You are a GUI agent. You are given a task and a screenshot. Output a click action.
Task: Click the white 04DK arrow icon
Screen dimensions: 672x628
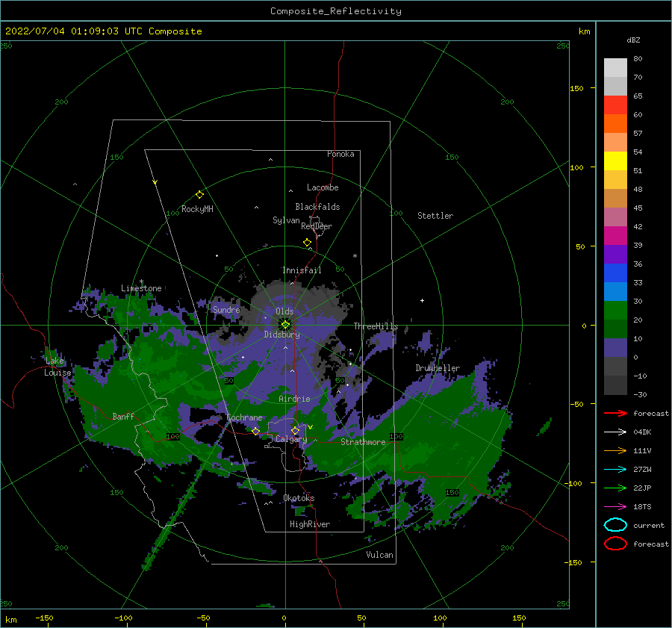pyautogui.click(x=615, y=432)
